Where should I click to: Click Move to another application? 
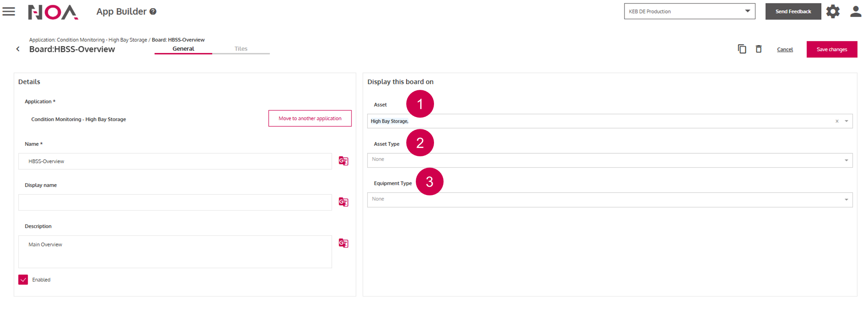tap(310, 119)
